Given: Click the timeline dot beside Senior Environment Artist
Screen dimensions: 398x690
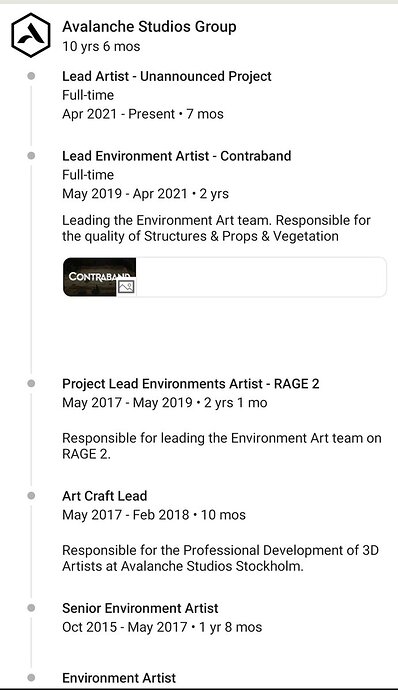Looking at the screenshot, I should click(x=31, y=608).
